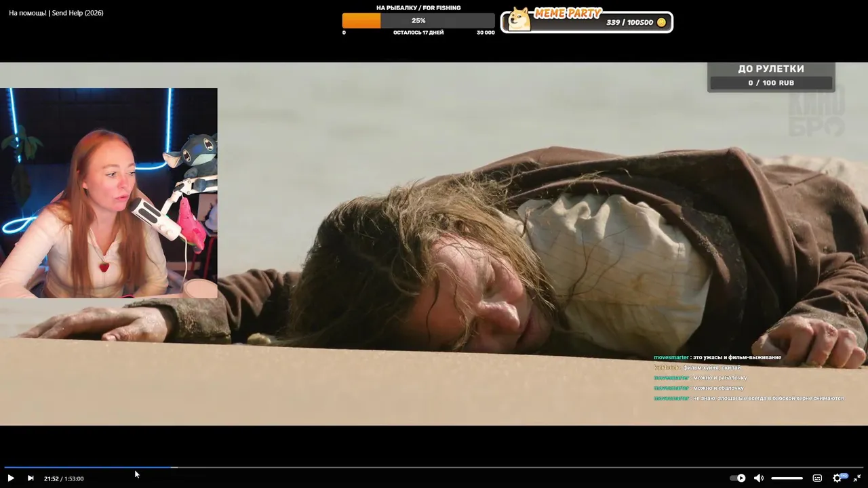Click the streamer webcam overlay

[108, 193]
